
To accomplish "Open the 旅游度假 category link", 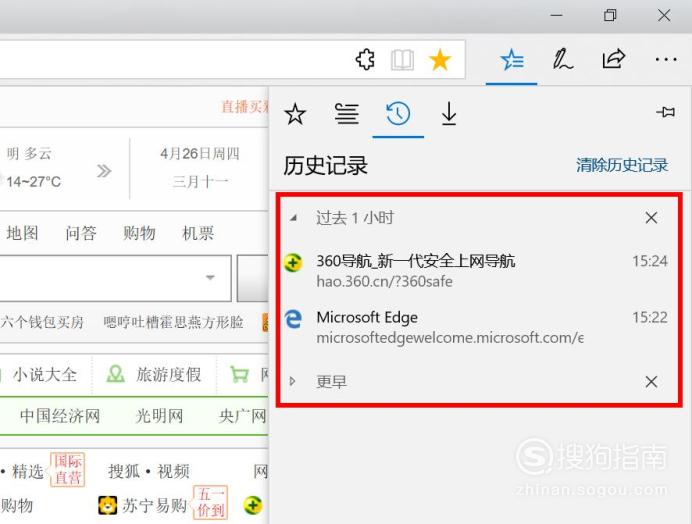I will click(168, 374).
